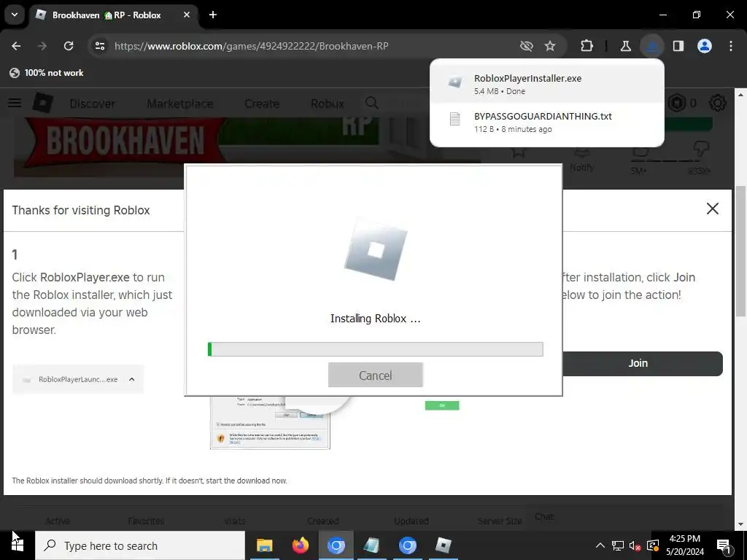Click the muted volume tray icon
This screenshot has width=747, height=560.
635,545
